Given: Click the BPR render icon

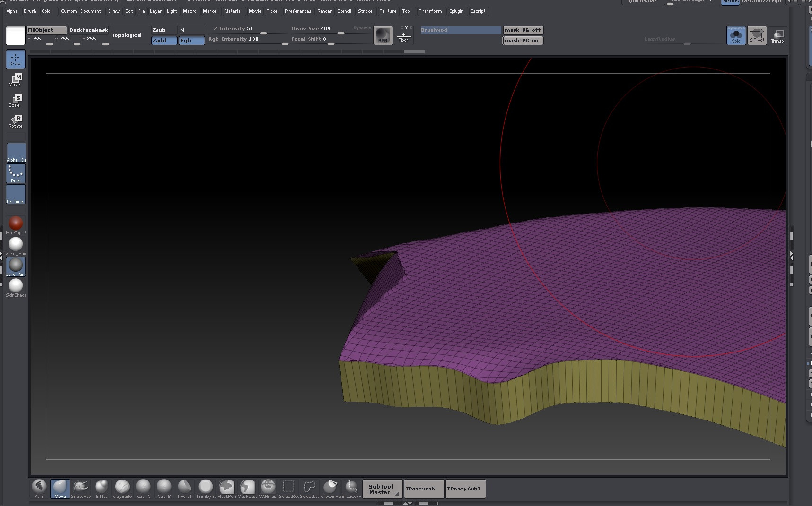Looking at the screenshot, I should (x=383, y=35).
